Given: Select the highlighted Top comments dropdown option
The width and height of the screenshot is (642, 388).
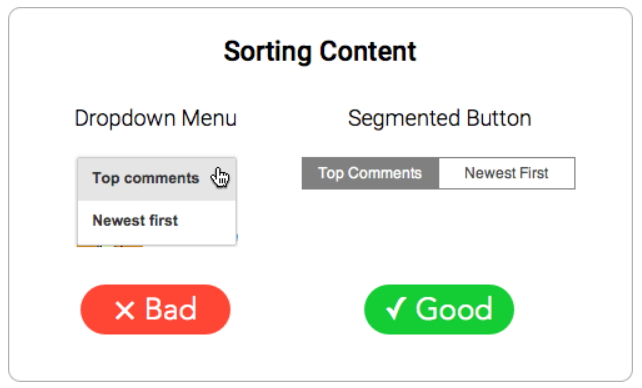Looking at the screenshot, I should pyautogui.click(x=157, y=179).
